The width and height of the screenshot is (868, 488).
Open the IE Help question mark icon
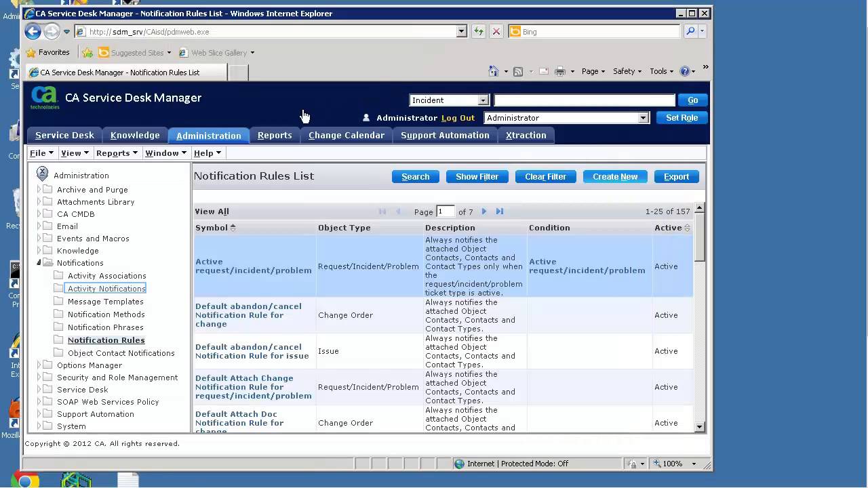684,71
